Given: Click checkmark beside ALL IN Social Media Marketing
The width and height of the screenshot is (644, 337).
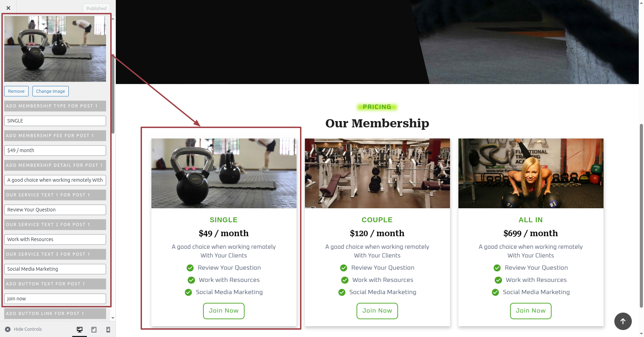Looking at the screenshot, I should 495,292.
